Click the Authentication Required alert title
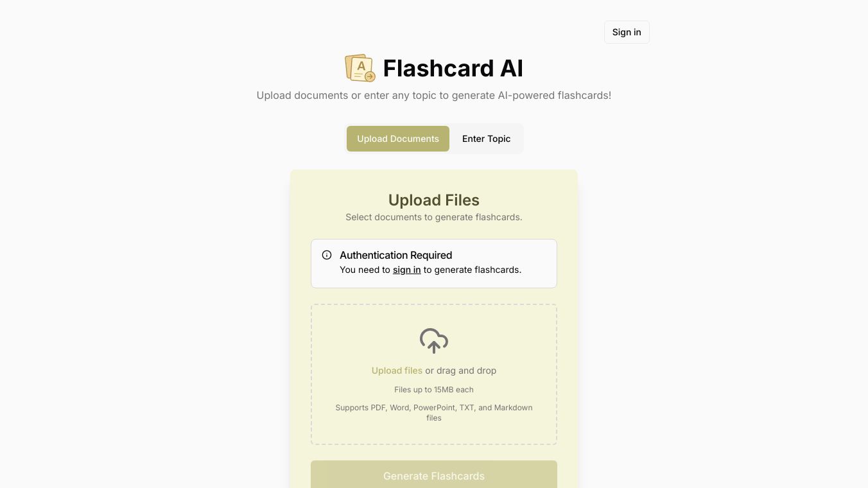Screen dimensions: 868x488 [395, 255]
